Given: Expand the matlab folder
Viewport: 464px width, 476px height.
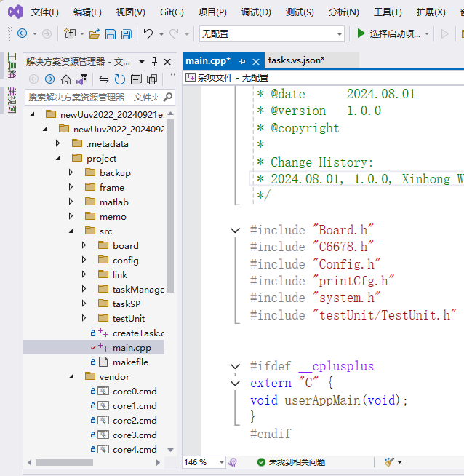Looking at the screenshot, I should coord(71,202).
